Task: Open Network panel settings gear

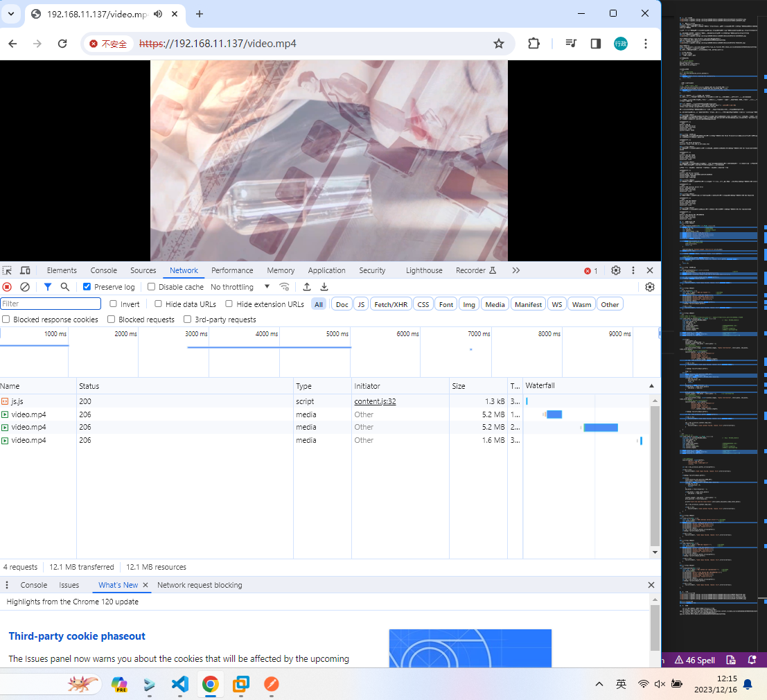Action: [x=650, y=287]
